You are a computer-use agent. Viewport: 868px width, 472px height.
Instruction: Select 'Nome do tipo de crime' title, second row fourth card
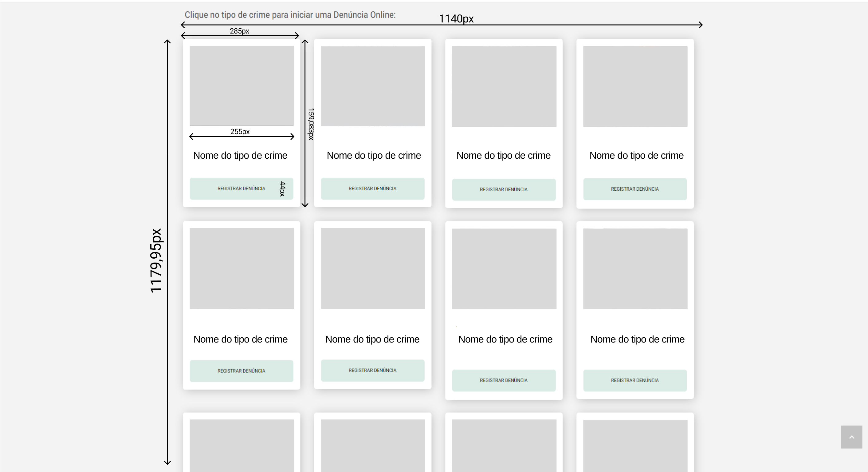point(638,339)
